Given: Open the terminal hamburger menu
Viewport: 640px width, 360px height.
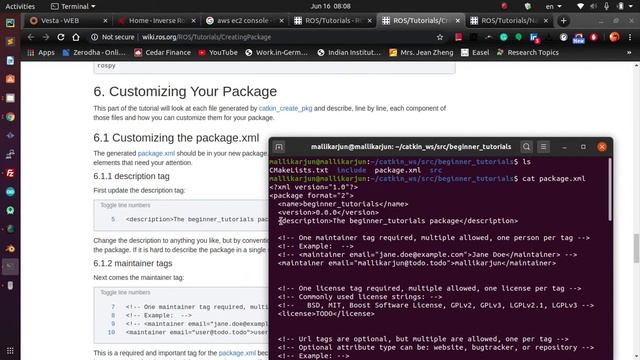Looking at the screenshot, I should (544, 147).
